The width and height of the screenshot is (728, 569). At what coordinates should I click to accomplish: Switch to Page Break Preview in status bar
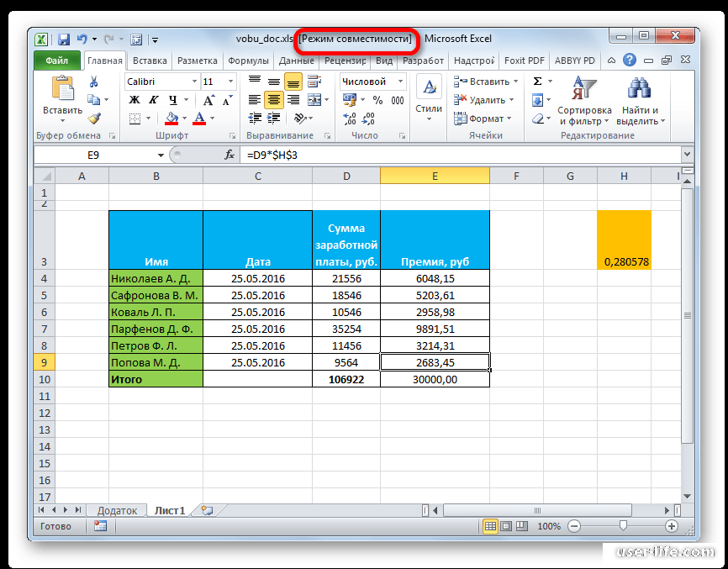pyautogui.click(x=522, y=526)
